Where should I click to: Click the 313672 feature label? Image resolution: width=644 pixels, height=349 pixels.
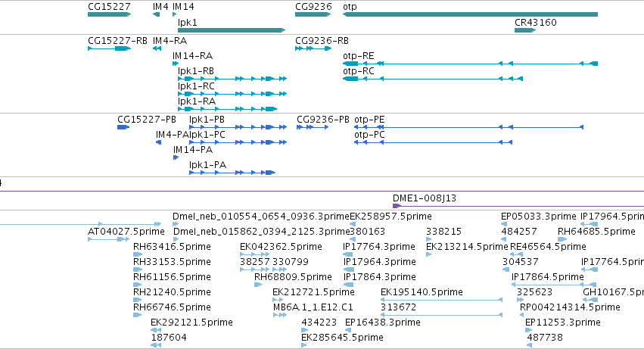(x=398, y=307)
